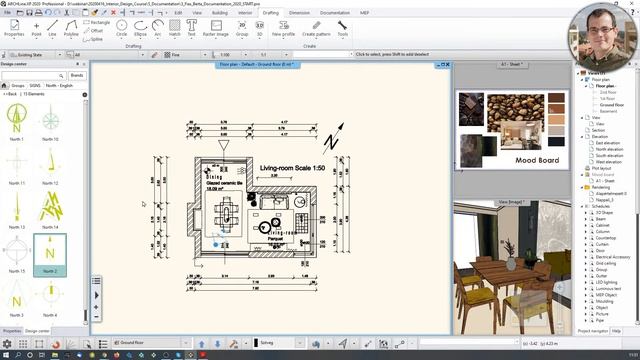Click the New profile tool
Image resolution: width=640 pixels, height=360 pixels.
pyautogui.click(x=283, y=28)
